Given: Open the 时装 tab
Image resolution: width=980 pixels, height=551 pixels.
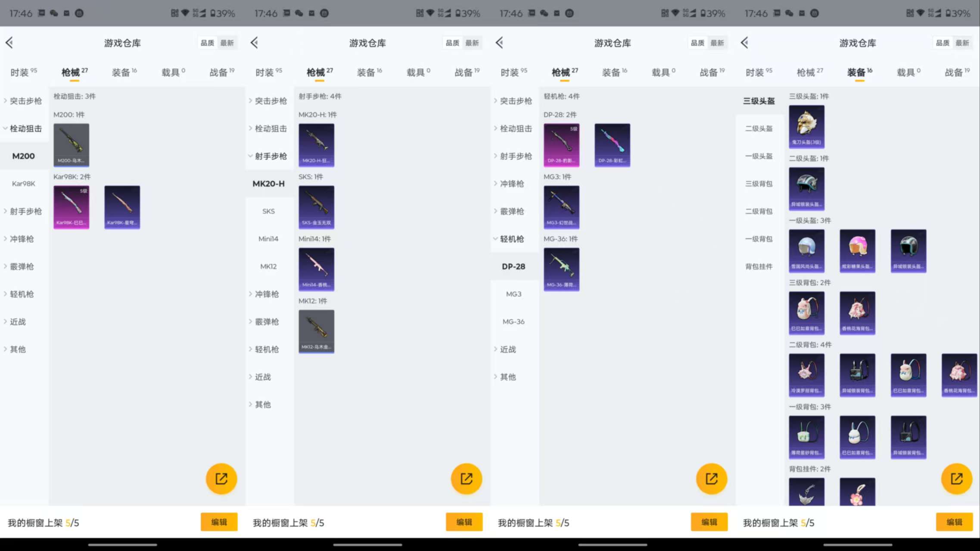Looking at the screenshot, I should [x=758, y=72].
